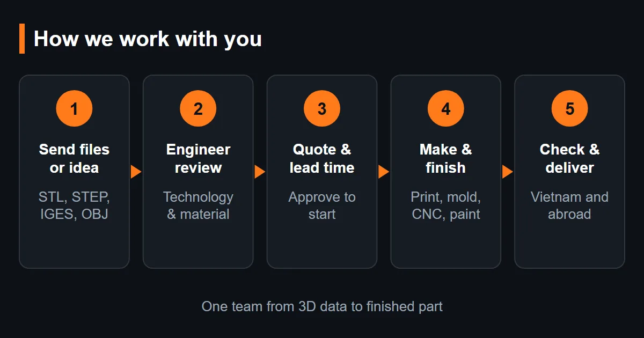Viewport: 644px width, 338px height.
Task: Select the 'Approve to start' text
Action: coord(322,205)
